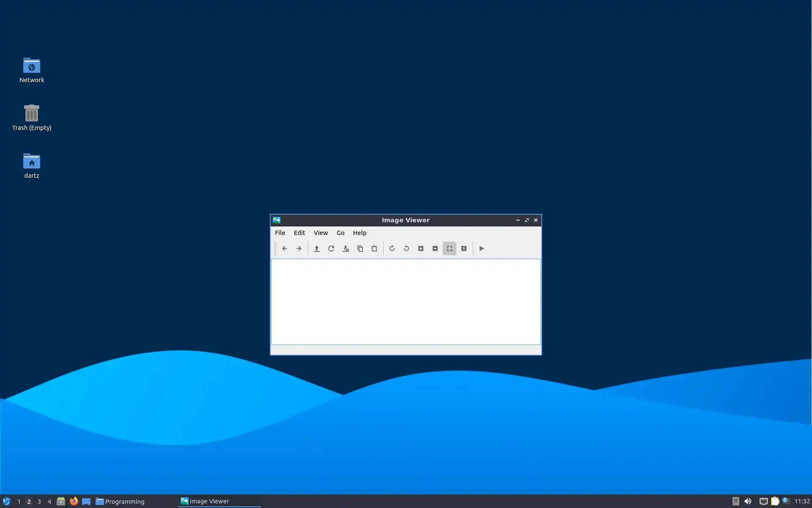Copy image to clipboard icon
The image size is (812, 508).
360,248
